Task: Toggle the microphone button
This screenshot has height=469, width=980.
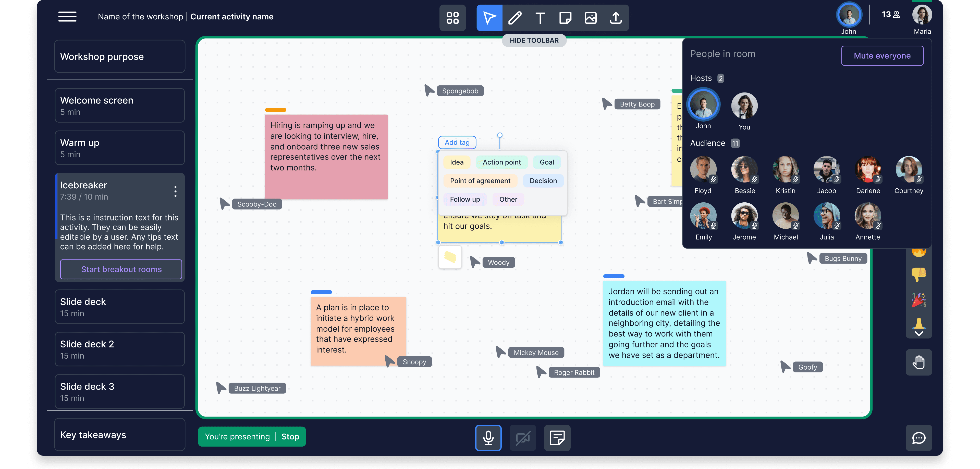Action: [488, 438]
